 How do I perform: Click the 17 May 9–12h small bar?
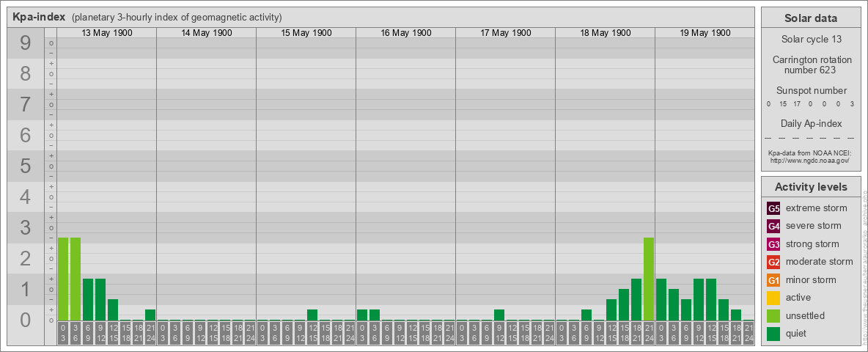pyautogui.click(x=499, y=315)
